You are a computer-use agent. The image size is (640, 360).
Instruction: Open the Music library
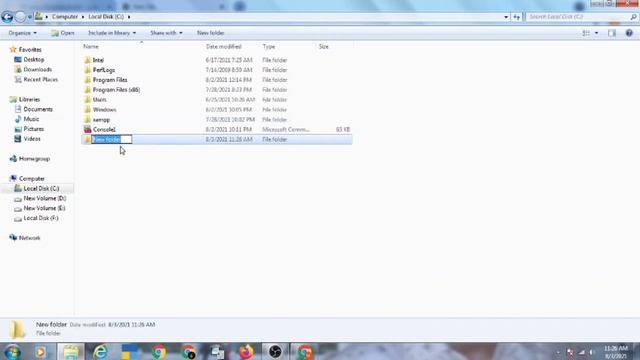click(x=31, y=119)
